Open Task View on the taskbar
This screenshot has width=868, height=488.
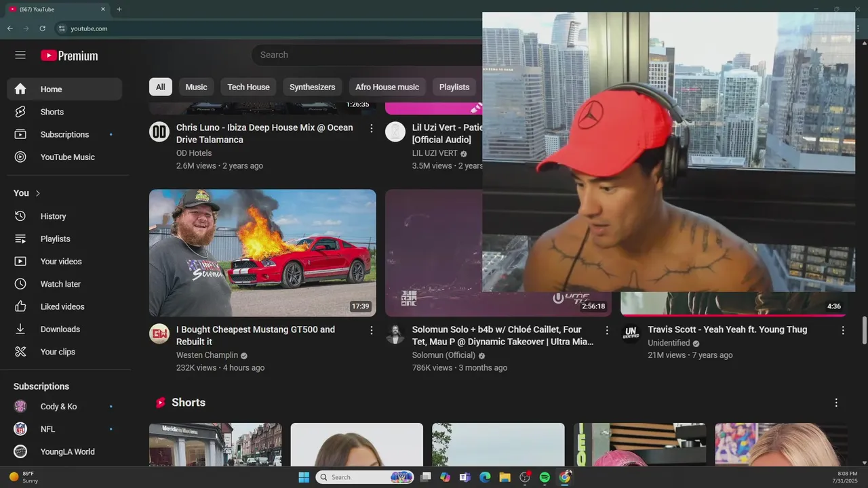coord(425,477)
